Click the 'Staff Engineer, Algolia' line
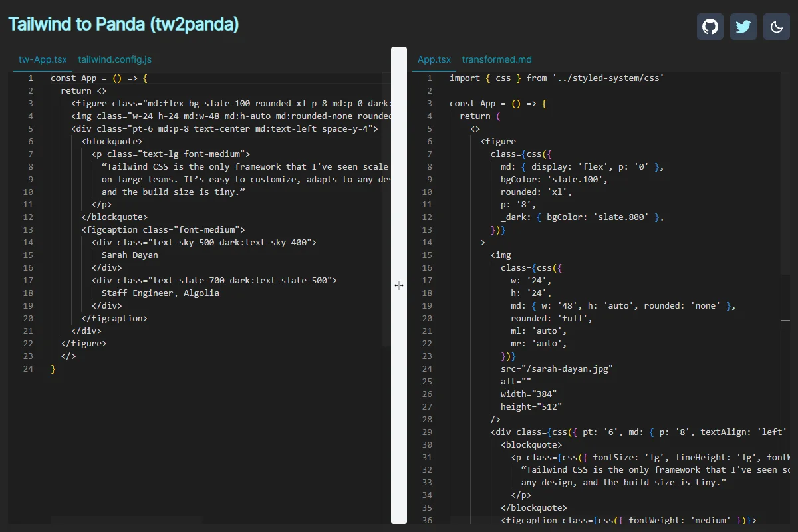798x532 pixels. pyautogui.click(x=160, y=293)
